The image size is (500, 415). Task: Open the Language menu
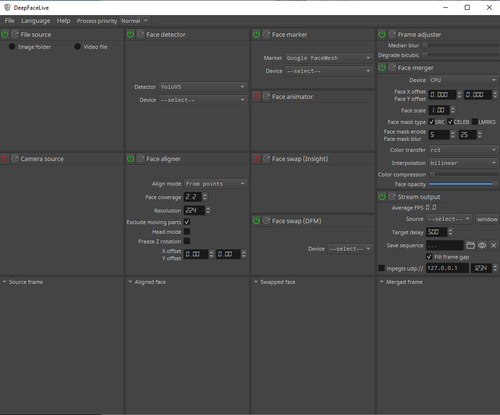pyautogui.click(x=35, y=21)
